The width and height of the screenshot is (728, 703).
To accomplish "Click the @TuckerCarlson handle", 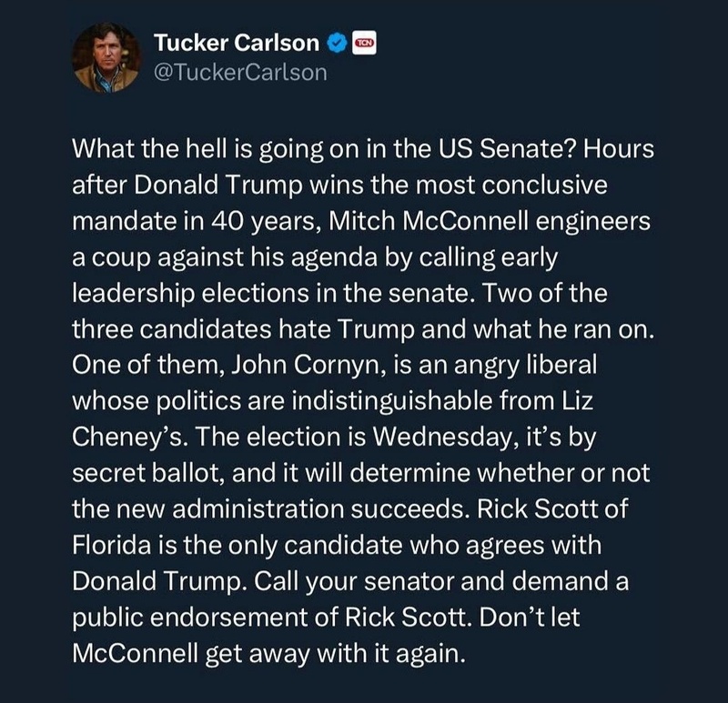I will (x=240, y=73).
